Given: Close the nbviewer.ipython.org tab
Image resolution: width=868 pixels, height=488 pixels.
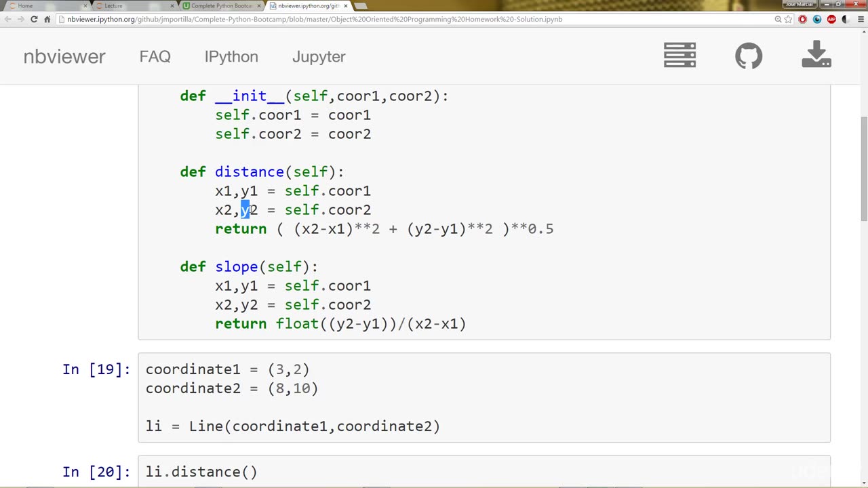Looking at the screenshot, I should 346,6.
